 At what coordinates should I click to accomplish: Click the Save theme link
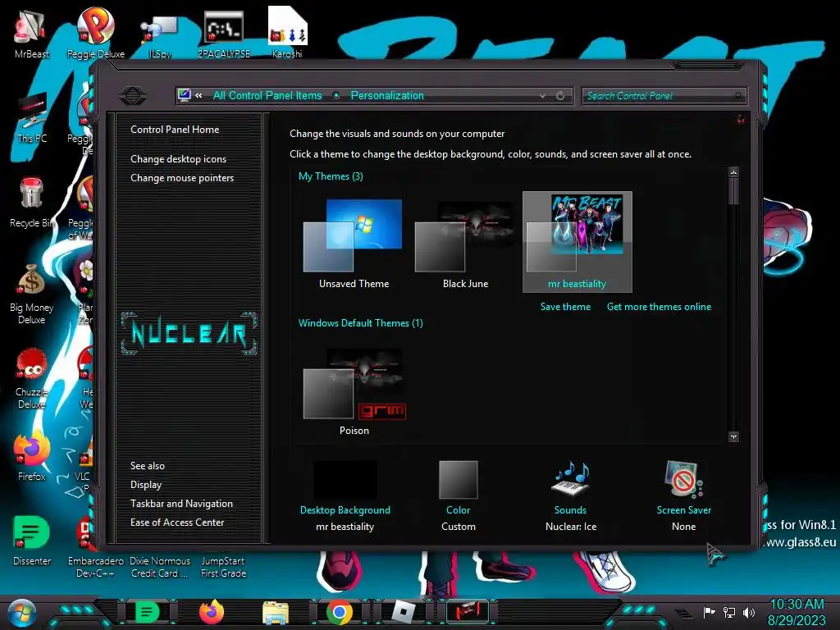point(565,307)
